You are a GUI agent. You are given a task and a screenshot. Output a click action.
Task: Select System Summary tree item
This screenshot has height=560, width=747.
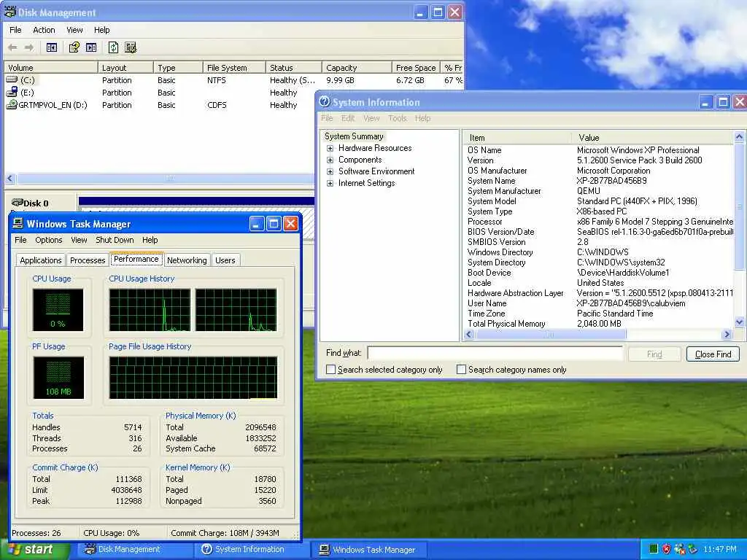354,136
